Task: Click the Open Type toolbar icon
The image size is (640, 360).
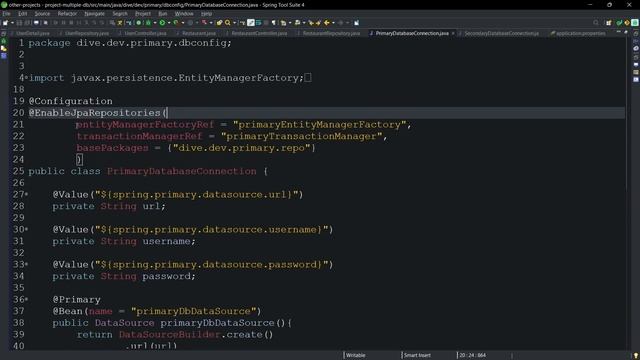Action: point(219,22)
